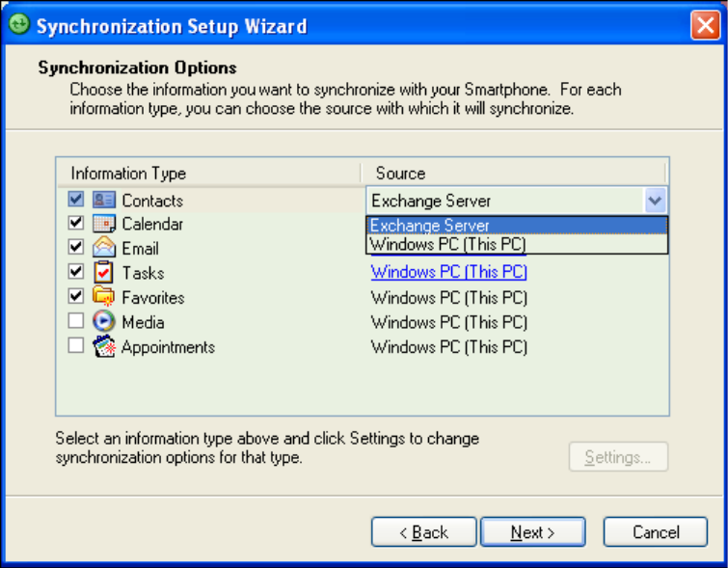Click the Email envelope icon
Screen dimensions: 728x568
(x=103, y=247)
